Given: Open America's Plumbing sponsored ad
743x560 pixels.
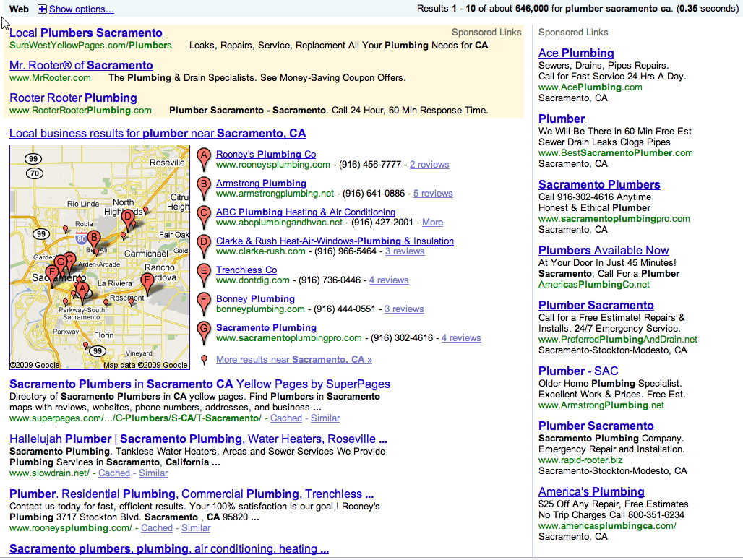Looking at the screenshot, I should point(591,492).
